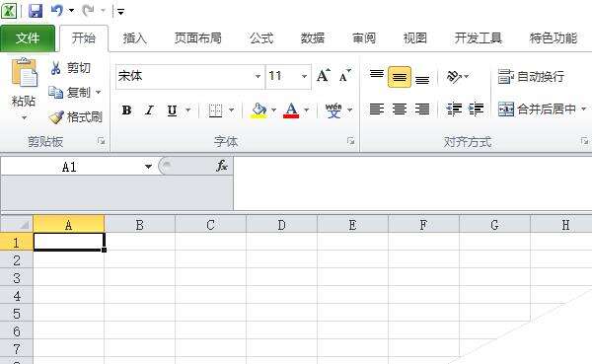Click the 复制 (Copy) button
The height and width of the screenshot is (364, 592).
70,93
